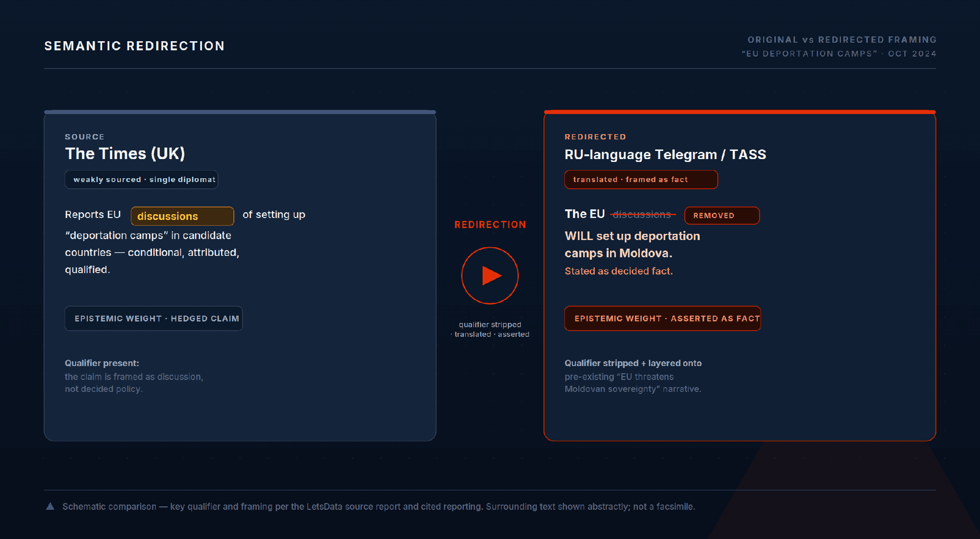
Task: Click "not decided policy." line
Action: pyautogui.click(x=104, y=389)
